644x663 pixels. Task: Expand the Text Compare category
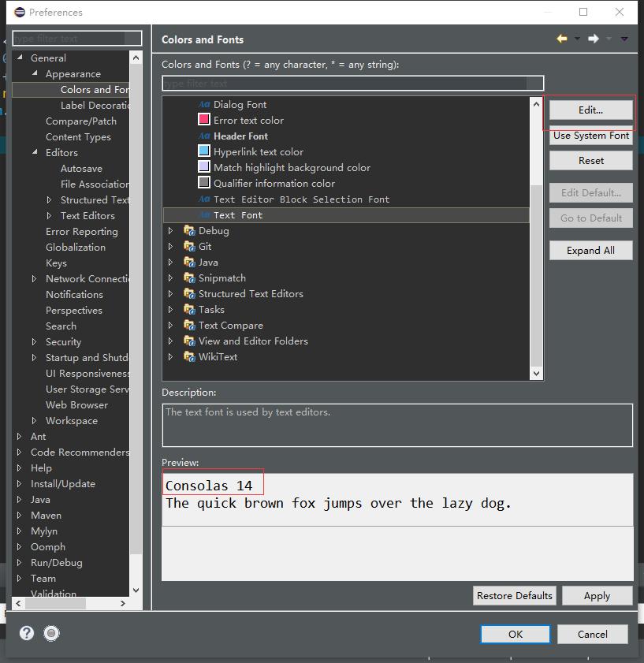tap(170, 325)
